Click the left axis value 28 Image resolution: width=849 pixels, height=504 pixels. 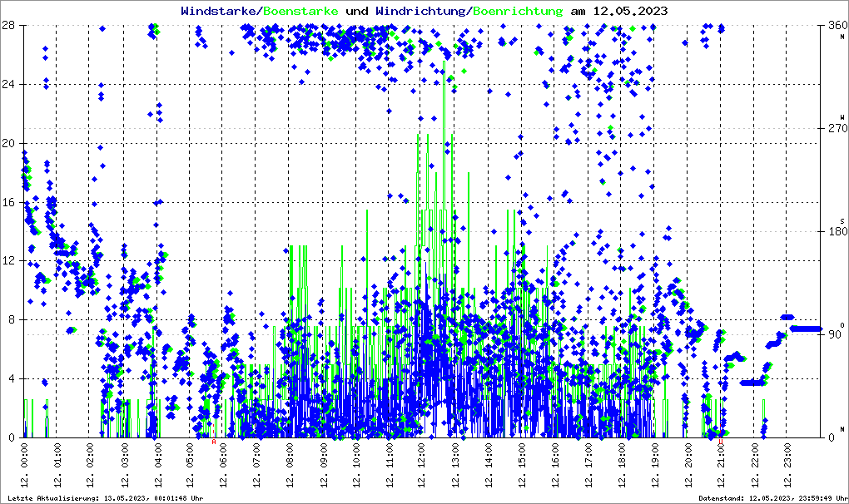tap(7, 26)
